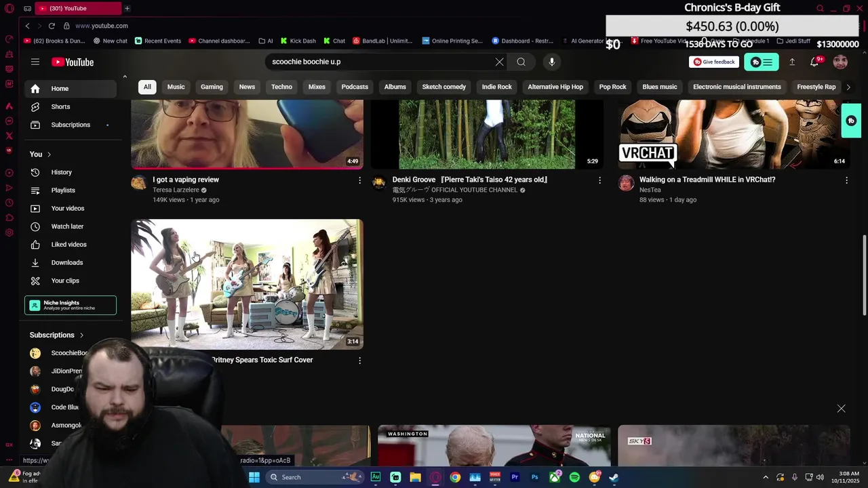Screen dimensions: 868x488
Task: Open the Windows Start menu
Action: coord(254,477)
